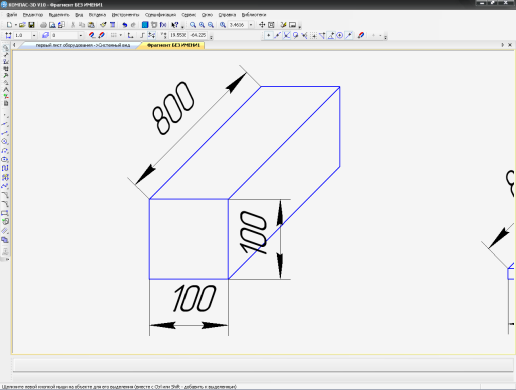The width and height of the screenshot is (516, 390).
Task: Select the Point tool in left toolbar
Action: click(5, 116)
